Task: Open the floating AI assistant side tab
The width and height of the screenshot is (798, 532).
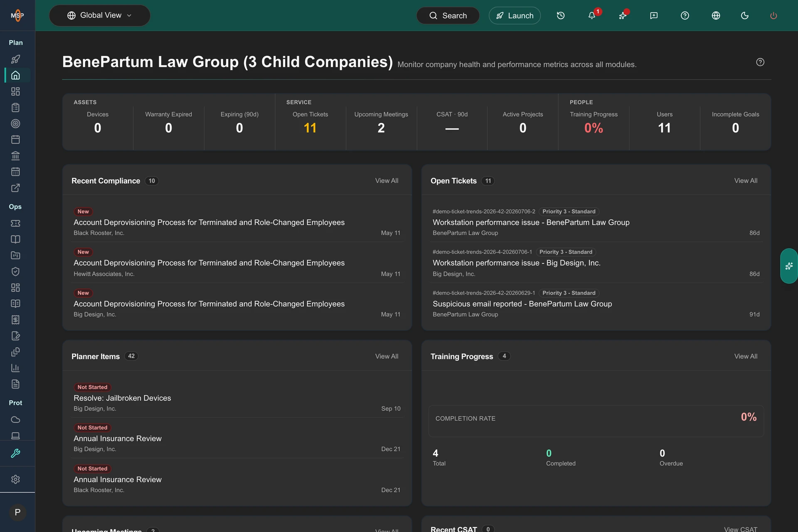Action: tap(789, 266)
